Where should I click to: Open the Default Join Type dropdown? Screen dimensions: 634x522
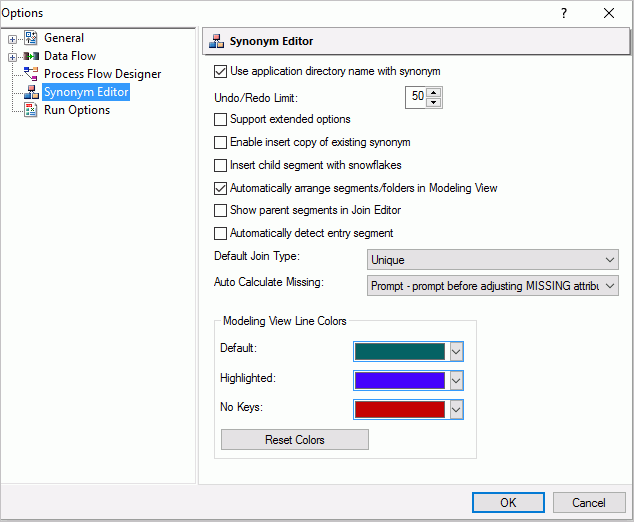(x=492, y=260)
